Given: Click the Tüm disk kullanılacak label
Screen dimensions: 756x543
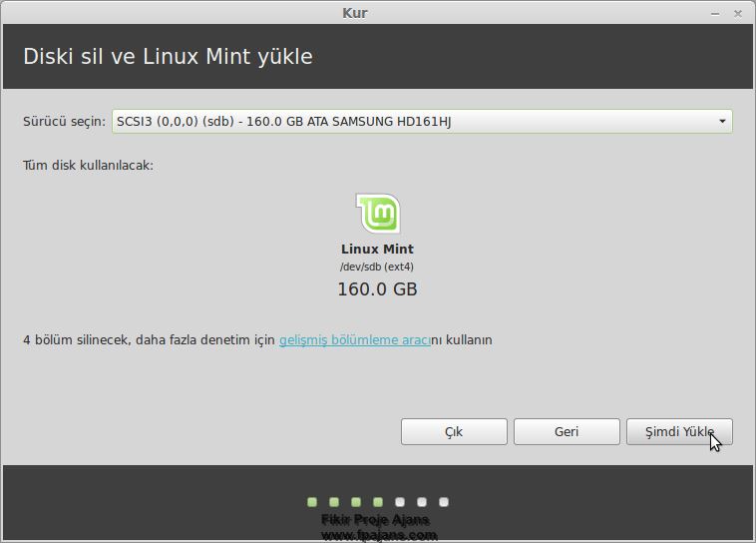Looking at the screenshot, I should 88,165.
